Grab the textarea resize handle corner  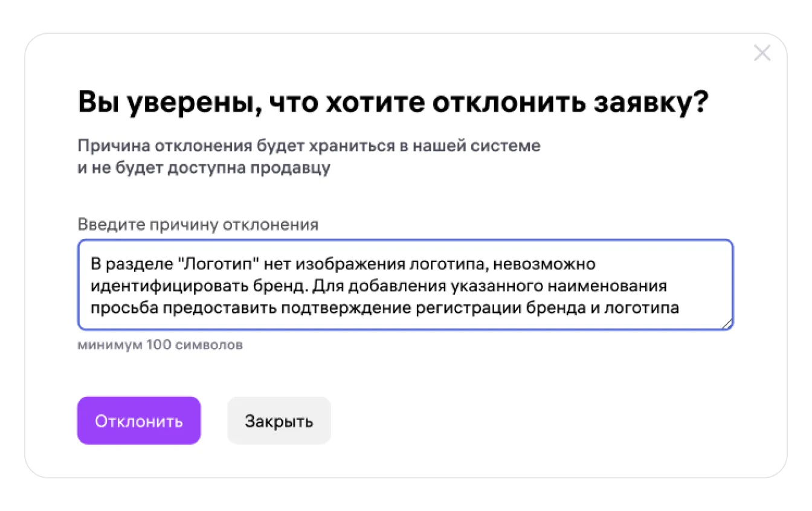pos(727,324)
